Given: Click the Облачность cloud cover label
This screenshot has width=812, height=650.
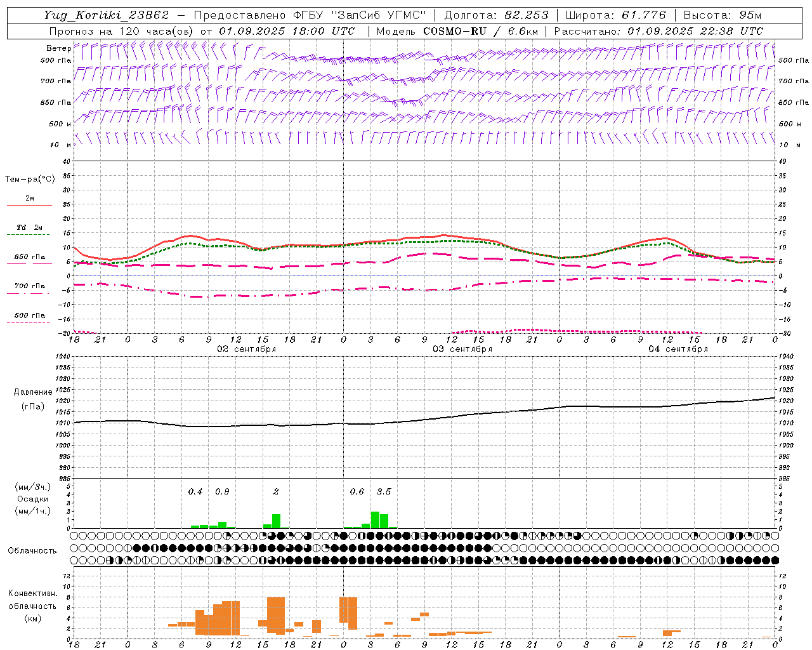Looking at the screenshot, I should tap(32, 551).
